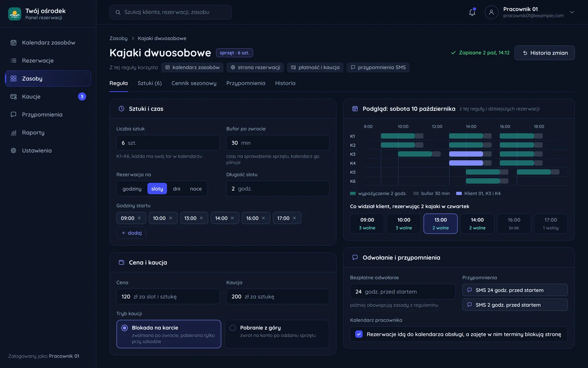Select Pobranie z góry deposit mode
This screenshot has width=588, height=368.
point(277,334)
